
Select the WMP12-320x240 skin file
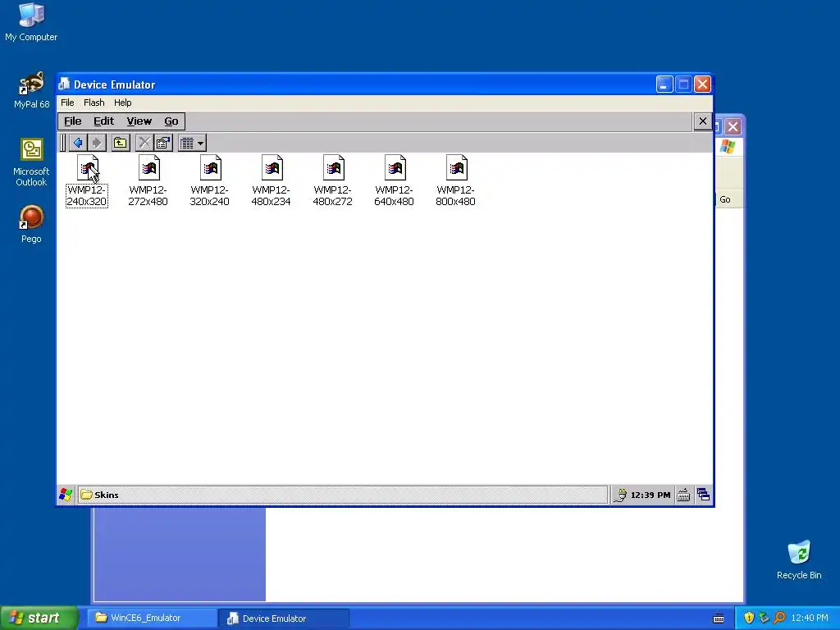coord(209,181)
